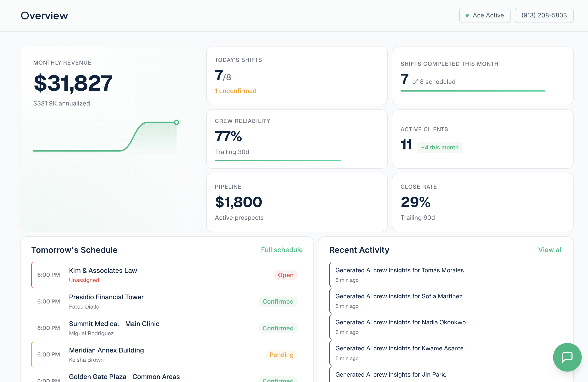The width and height of the screenshot is (588, 382).
Task: Click the green Ace Active status dot
Action: click(x=467, y=15)
